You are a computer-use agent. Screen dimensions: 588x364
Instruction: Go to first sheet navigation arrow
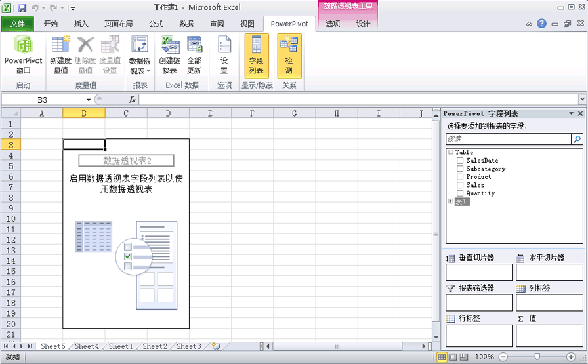point(6,346)
